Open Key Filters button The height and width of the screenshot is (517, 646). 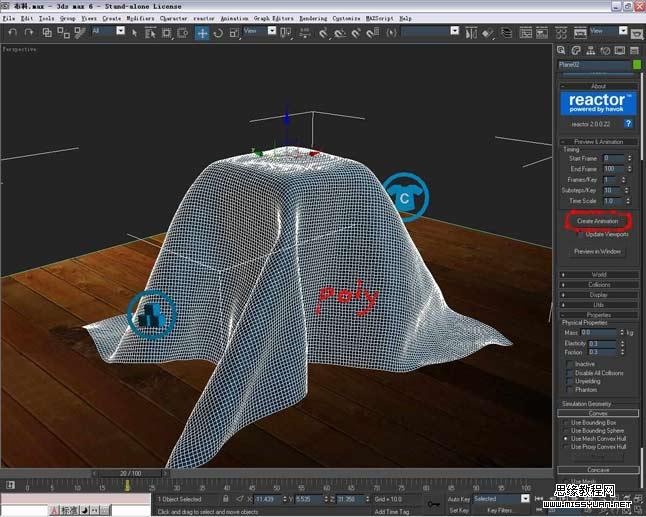[500, 510]
